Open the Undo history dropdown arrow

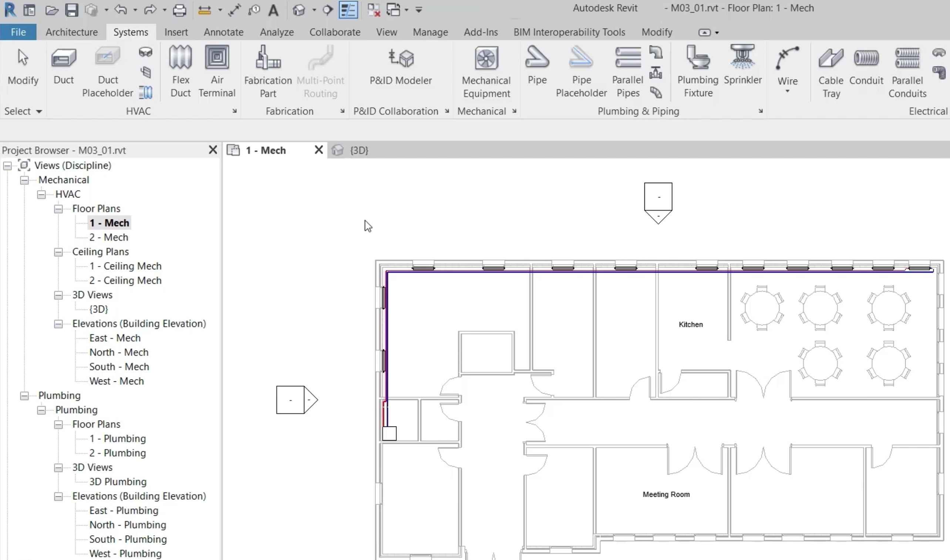135,10
